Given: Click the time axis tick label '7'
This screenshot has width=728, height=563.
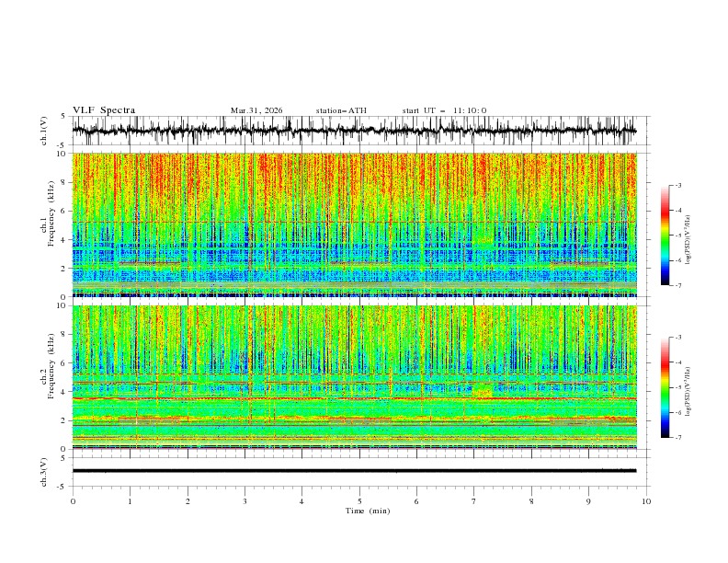Looking at the screenshot, I should point(474,501).
